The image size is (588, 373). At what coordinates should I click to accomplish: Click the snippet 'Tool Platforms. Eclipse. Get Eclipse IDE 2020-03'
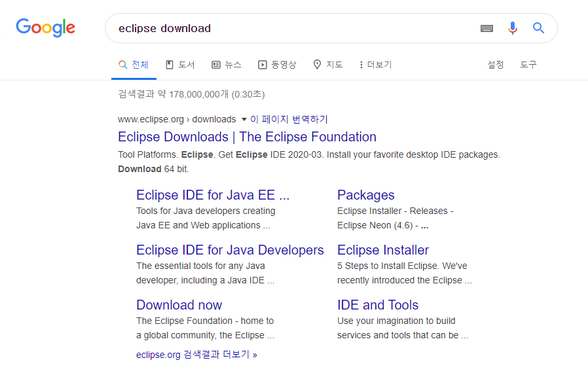(x=220, y=154)
